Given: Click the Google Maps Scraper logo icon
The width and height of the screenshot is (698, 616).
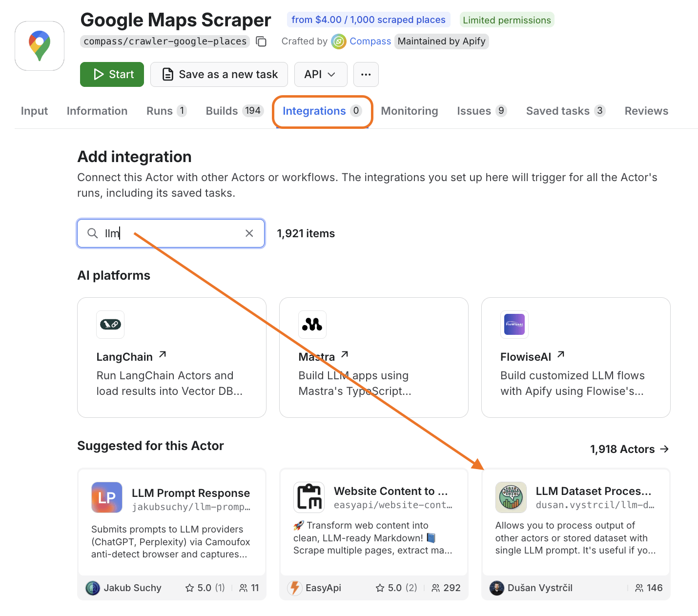Looking at the screenshot, I should [x=40, y=46].
